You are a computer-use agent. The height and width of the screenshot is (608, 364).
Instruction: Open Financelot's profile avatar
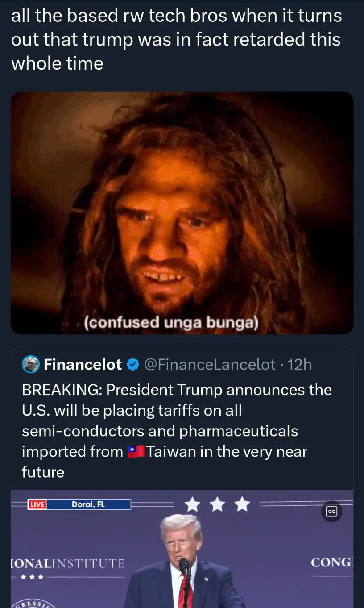tap(31, 364)
